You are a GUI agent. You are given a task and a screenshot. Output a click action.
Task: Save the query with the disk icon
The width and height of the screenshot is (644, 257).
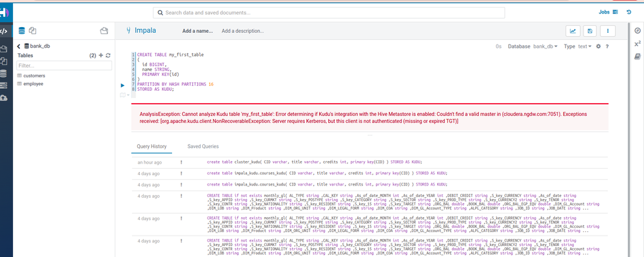tap(590, 31)
